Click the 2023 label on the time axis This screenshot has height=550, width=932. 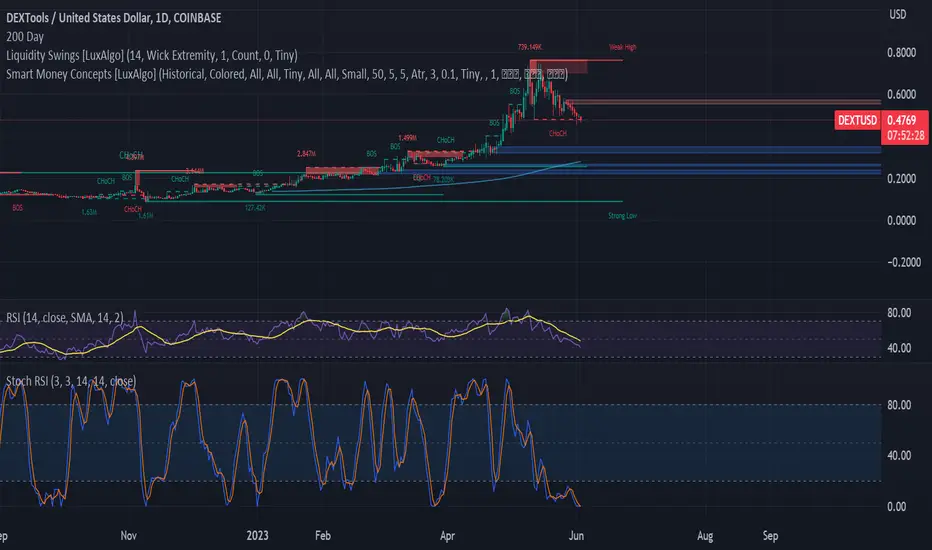click(x=257, y=536)
